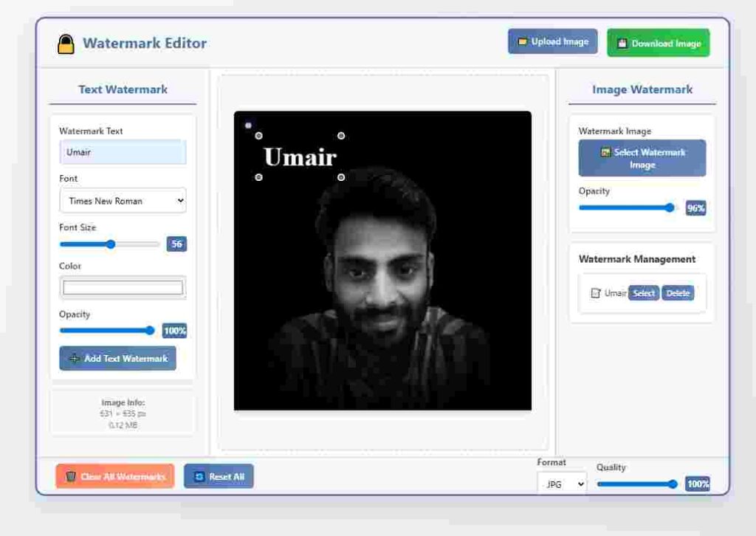The image size is (756, 536).
Task: Click the refresh icon in Reset All
Action: [199, 476]
